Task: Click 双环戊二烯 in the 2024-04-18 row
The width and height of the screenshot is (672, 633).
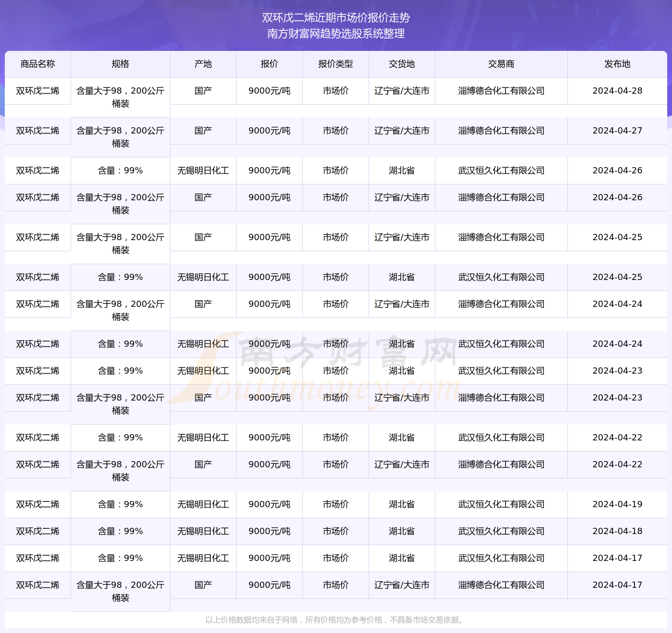Action: [x=38, y=531]
